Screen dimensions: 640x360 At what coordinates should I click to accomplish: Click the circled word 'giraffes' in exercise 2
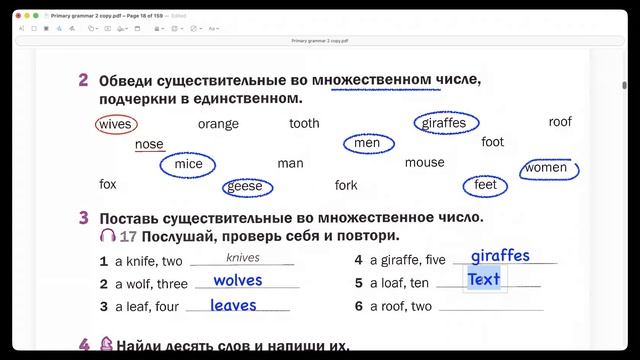pos(446,123)
